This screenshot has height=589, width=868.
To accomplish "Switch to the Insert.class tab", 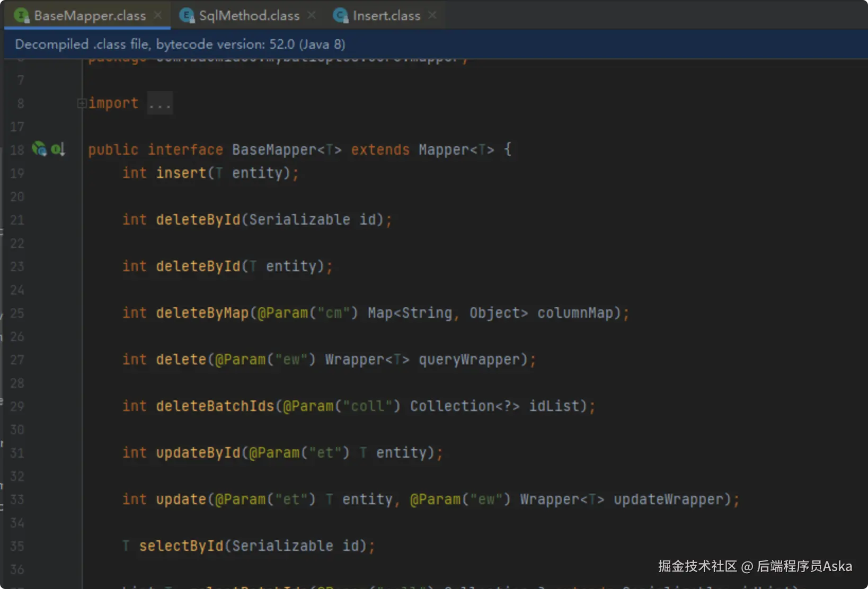I will click(386, 15).
